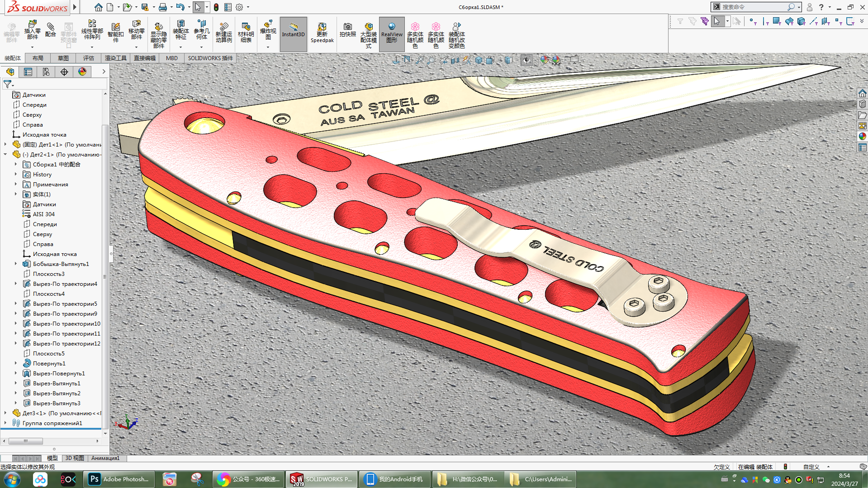Toggle the Filter Solid Bodies selection filter

tap(801, 21)
